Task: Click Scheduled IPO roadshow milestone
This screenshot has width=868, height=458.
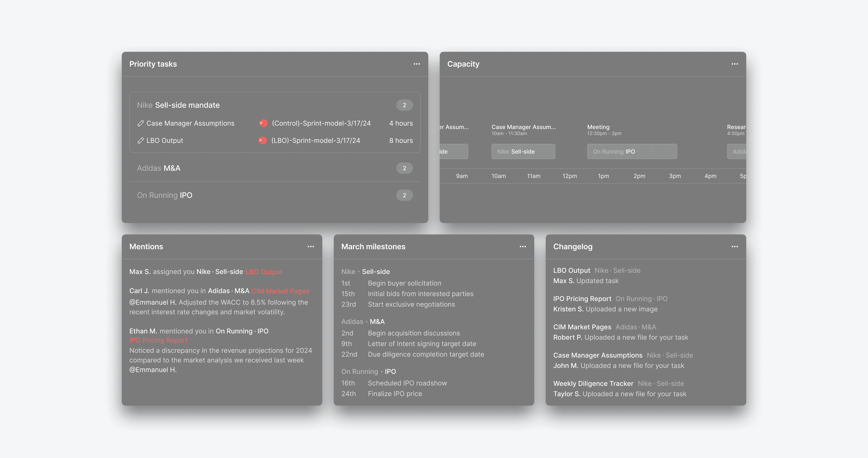Action: click(407, 383)
